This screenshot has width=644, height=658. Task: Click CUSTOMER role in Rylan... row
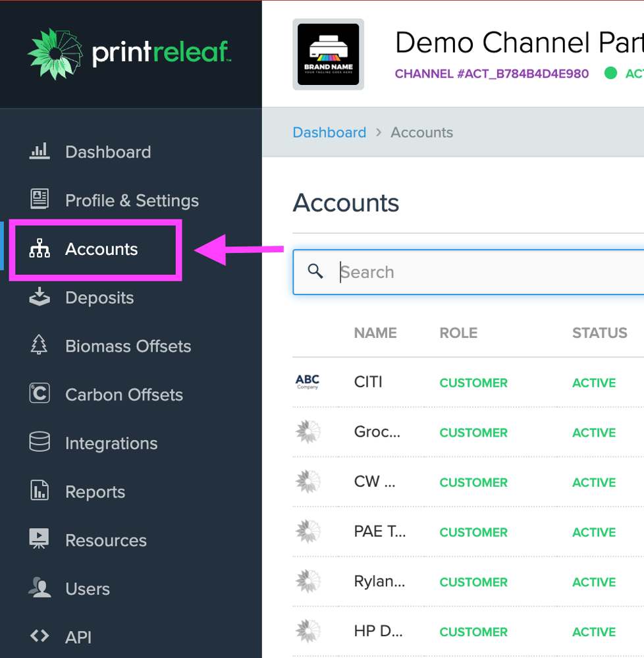(473, 582)
